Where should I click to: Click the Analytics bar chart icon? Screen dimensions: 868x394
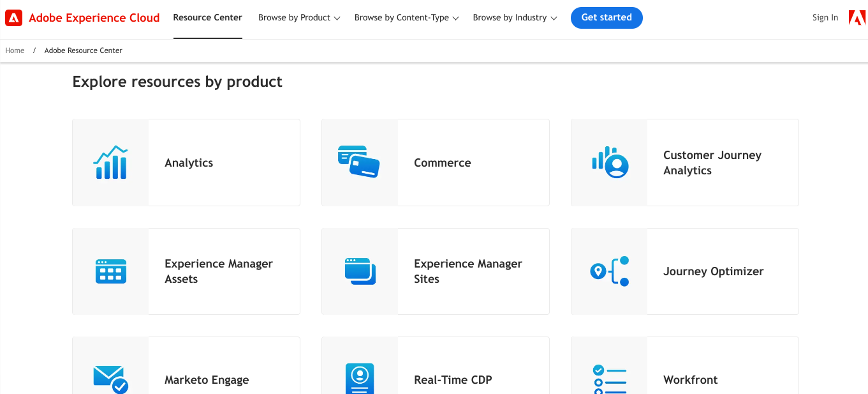click(110, 162)
